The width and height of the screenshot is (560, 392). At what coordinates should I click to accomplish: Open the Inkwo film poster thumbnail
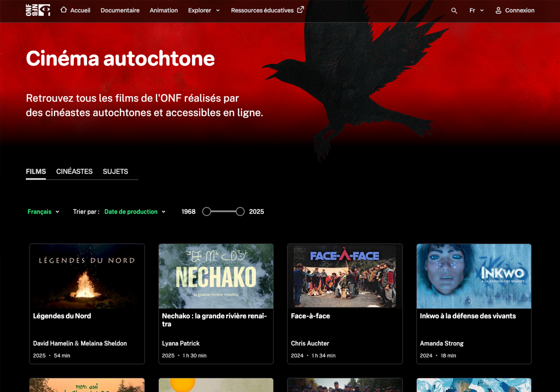(x=474, y=276)
